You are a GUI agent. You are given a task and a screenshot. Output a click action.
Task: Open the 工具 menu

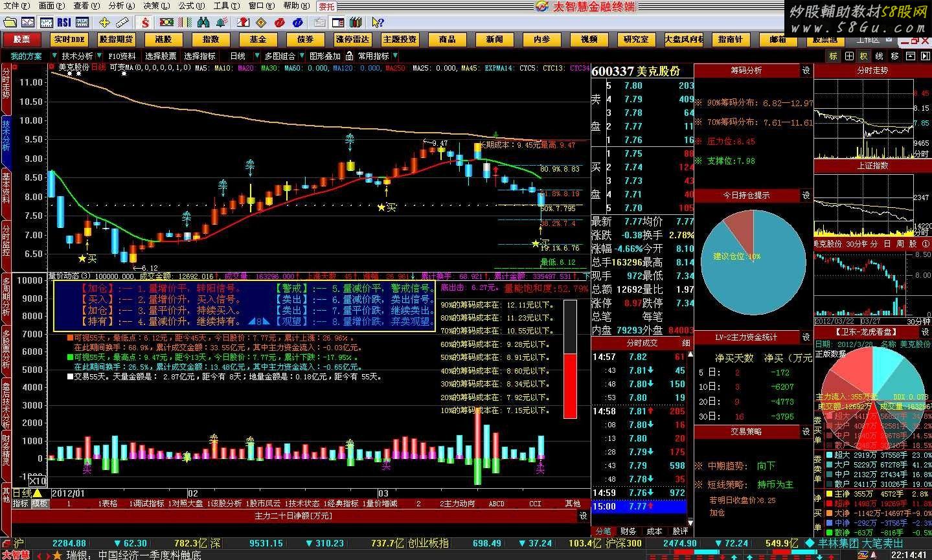click(x=227, y=5)
